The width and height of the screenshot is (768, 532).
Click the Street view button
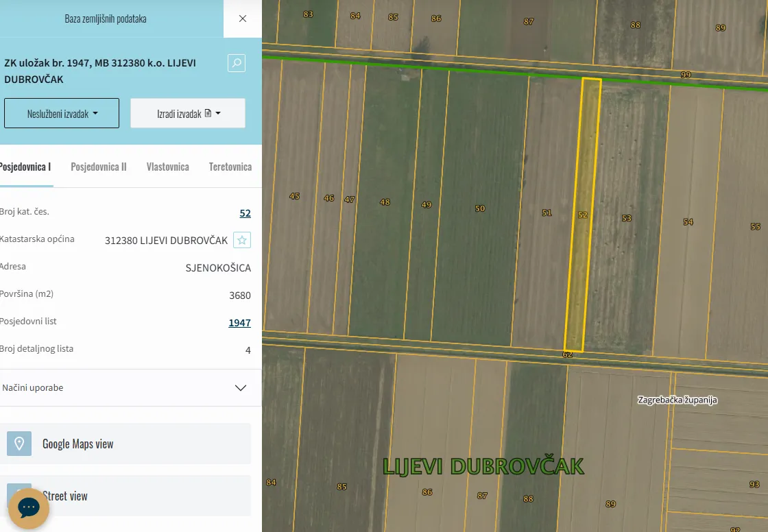(125, 496)
